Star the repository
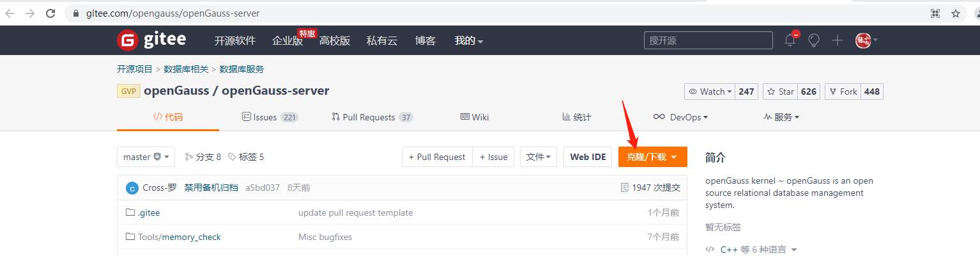The height and width of the screenshot is (256, 980). tap(780, 92)
